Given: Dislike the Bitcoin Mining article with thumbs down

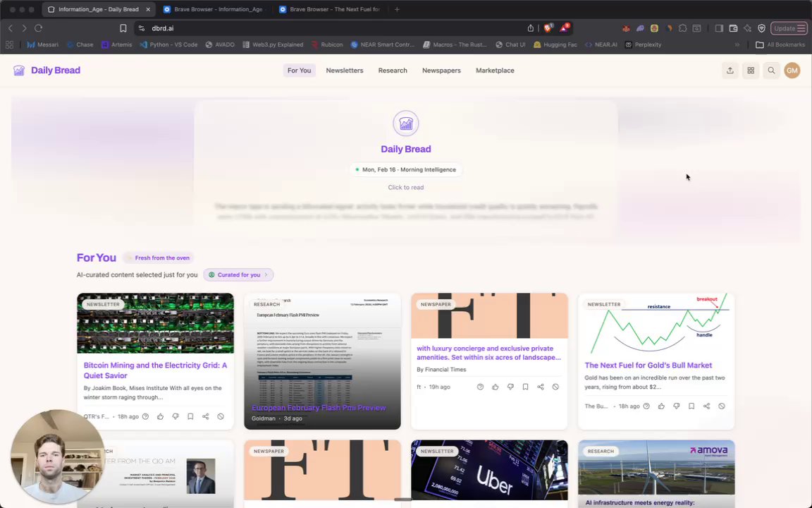Looking at the screenshot, I should [176, 416].
